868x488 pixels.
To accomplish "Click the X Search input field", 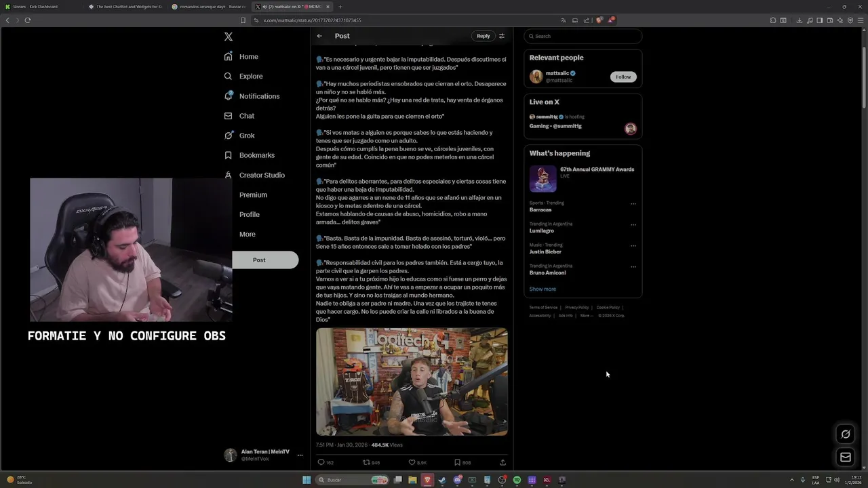I will pyautogui.click(x=583, y=36).
